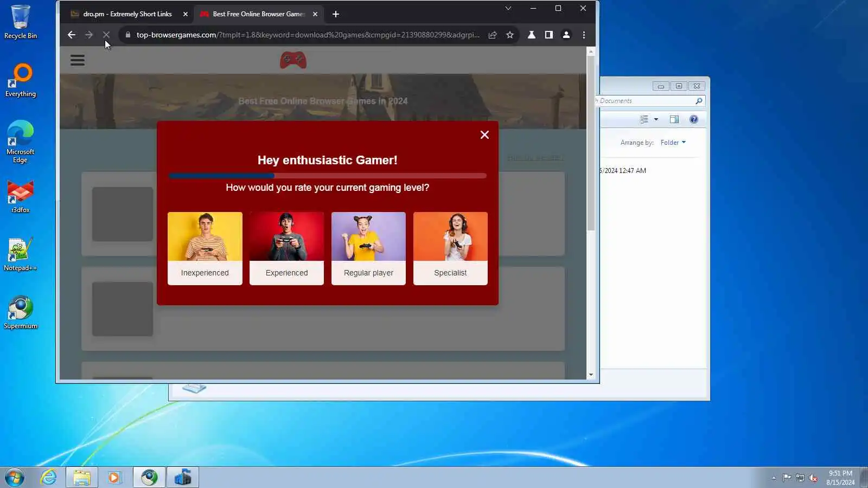Click the site lock icon in address bar
Viewport: 868px width, 488px height.
pos(128,35)
